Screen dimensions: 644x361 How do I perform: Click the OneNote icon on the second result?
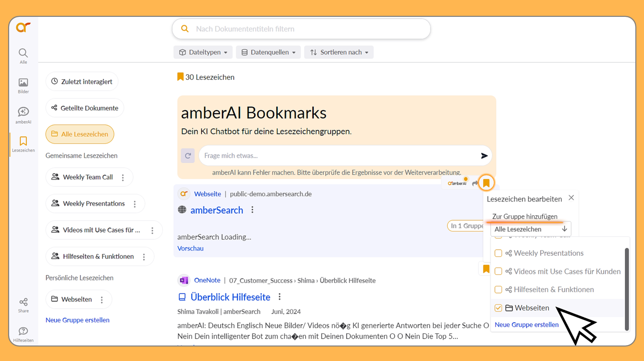(x=184, y=280)
